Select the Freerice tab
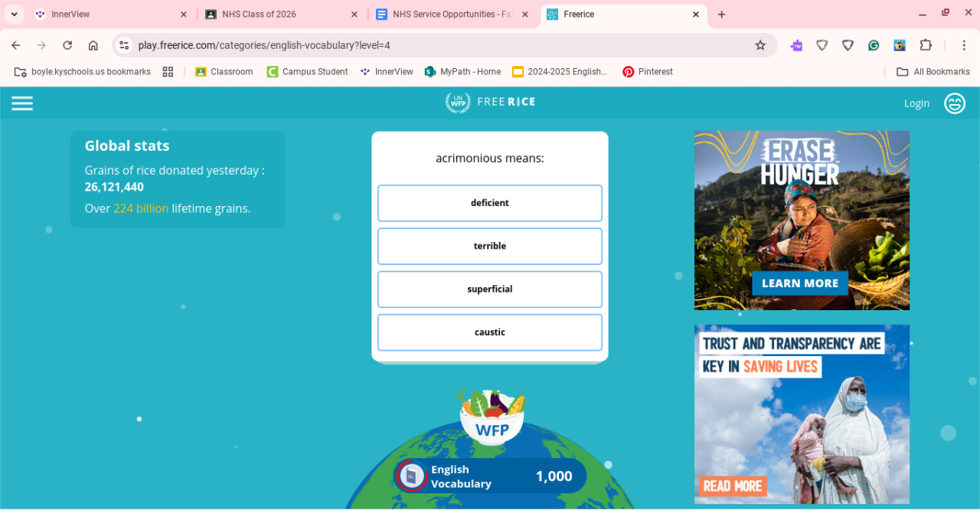This screenshot has width=980, height=517. click(x=623, y=15)
